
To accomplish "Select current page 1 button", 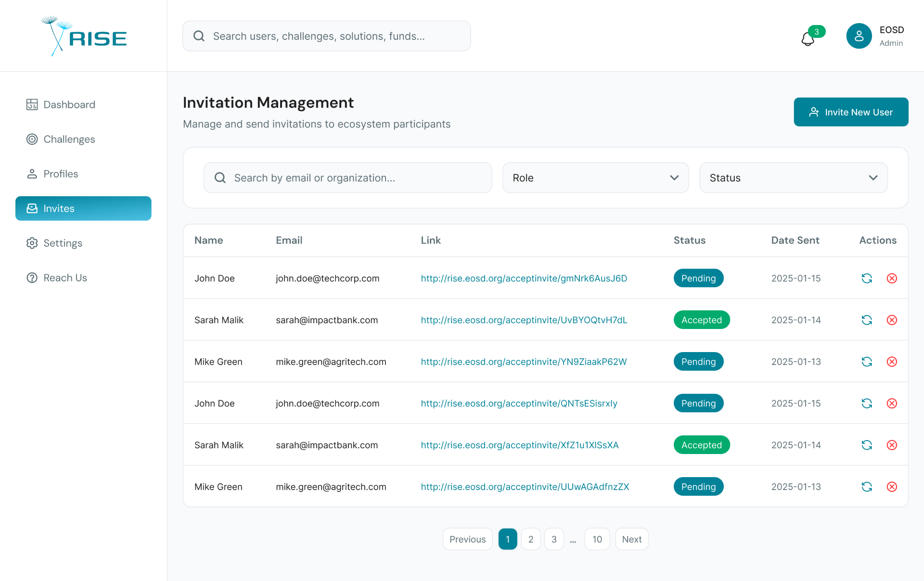I will [508, 539].
